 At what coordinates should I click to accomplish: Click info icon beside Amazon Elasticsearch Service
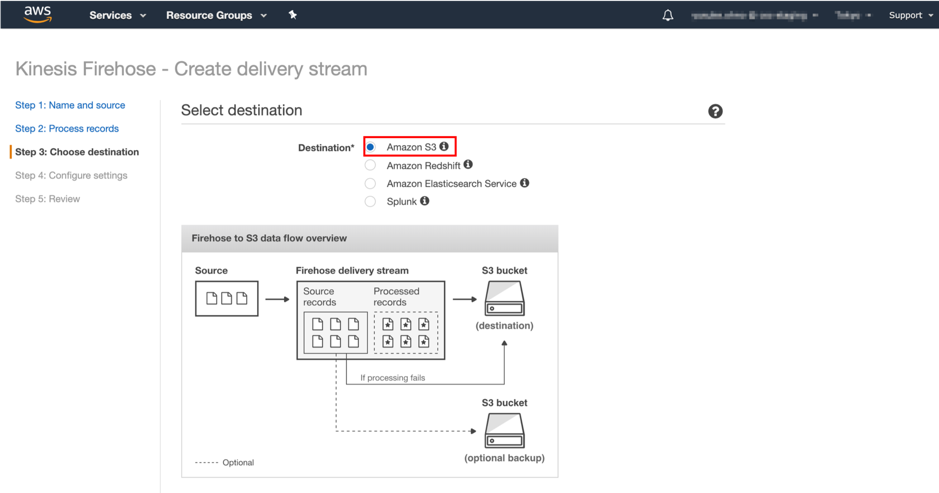tap(524, 183)
